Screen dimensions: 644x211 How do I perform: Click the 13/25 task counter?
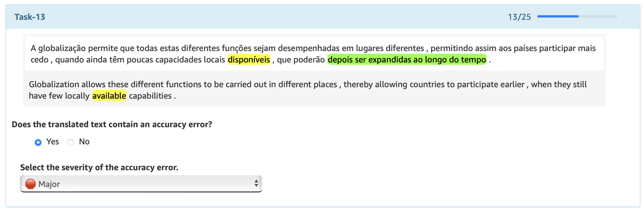coord(519,17)
